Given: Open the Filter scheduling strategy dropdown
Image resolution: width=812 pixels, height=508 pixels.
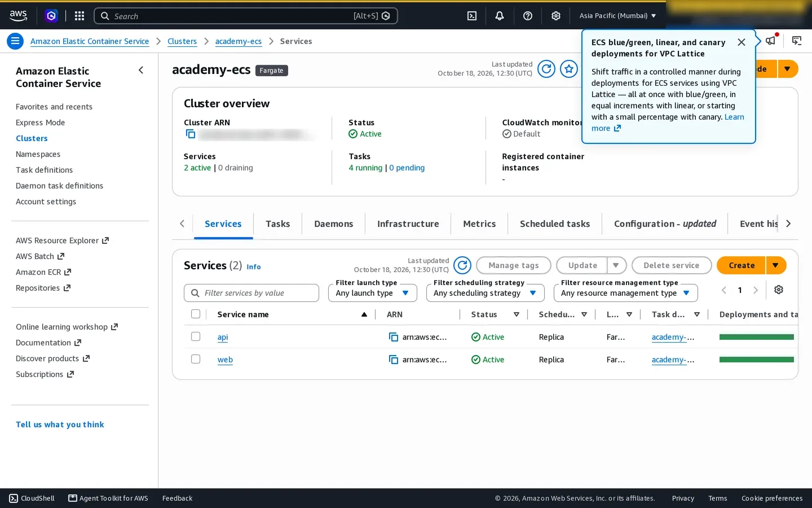Looking at the screenshot, I should (x=486, y=293).
